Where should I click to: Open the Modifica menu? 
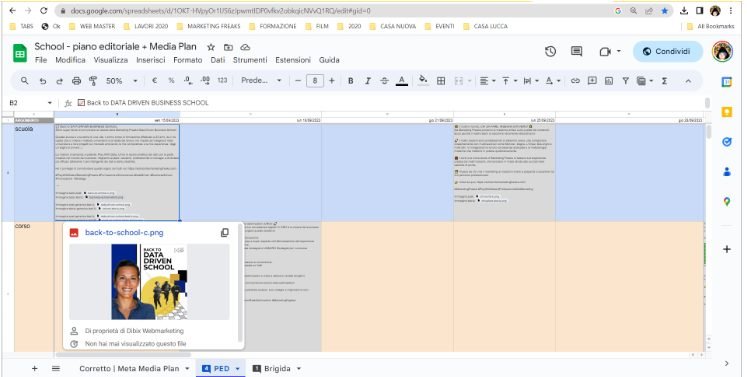pos(71,60)
